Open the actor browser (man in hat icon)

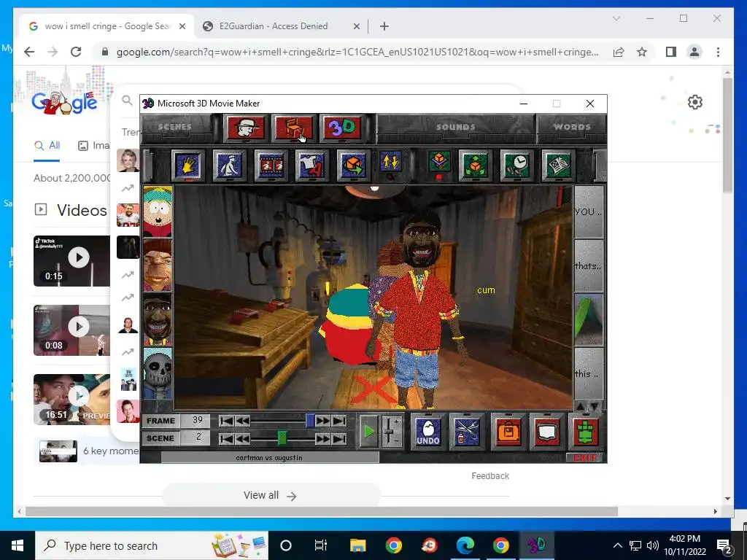246,128
